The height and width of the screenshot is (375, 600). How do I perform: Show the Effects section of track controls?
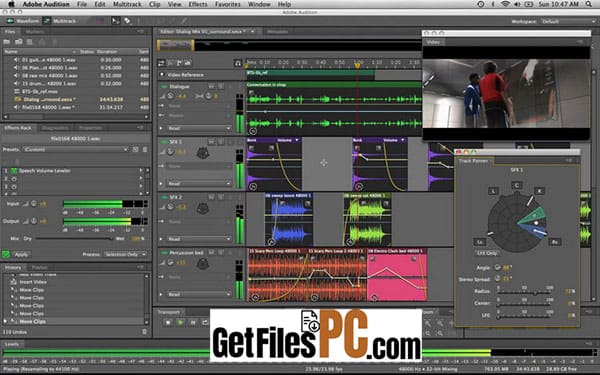point(170,63)
